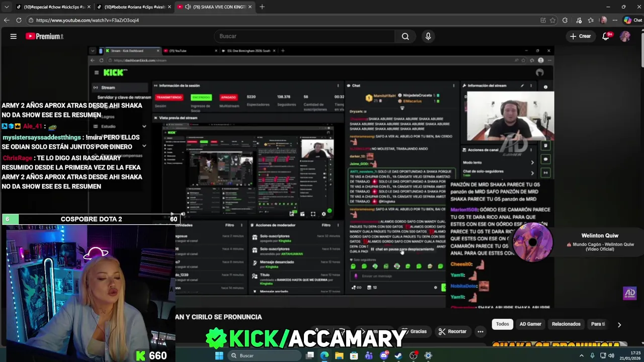Click into the YouTube Buscar search field
Screen dimensions: 644x362
[304, 36]
